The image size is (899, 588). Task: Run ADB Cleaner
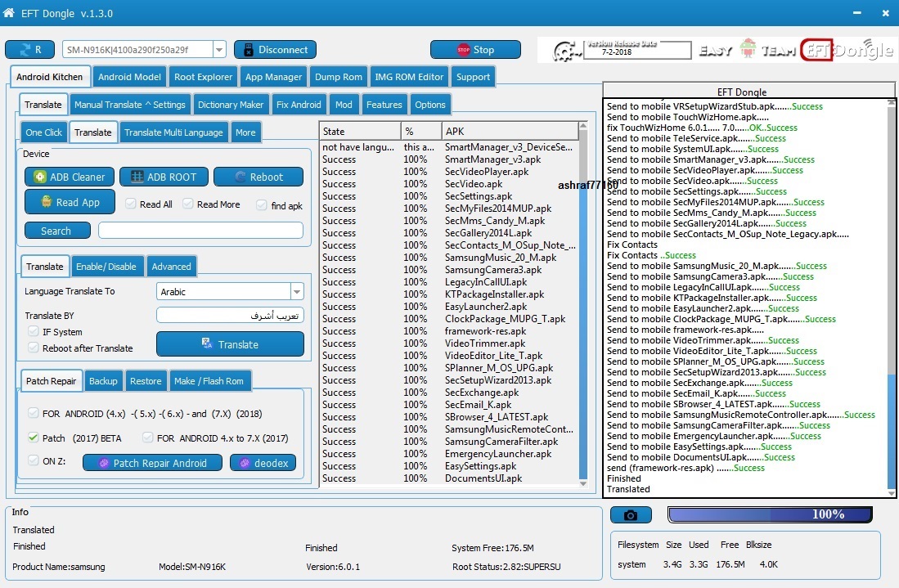click(x=70, y=177)
